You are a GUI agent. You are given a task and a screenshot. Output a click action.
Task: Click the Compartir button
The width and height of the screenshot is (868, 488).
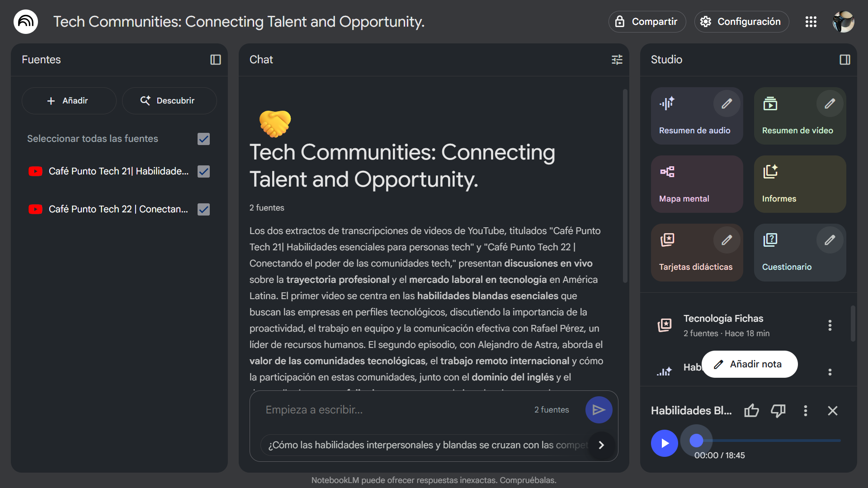[x=647, y=22]
